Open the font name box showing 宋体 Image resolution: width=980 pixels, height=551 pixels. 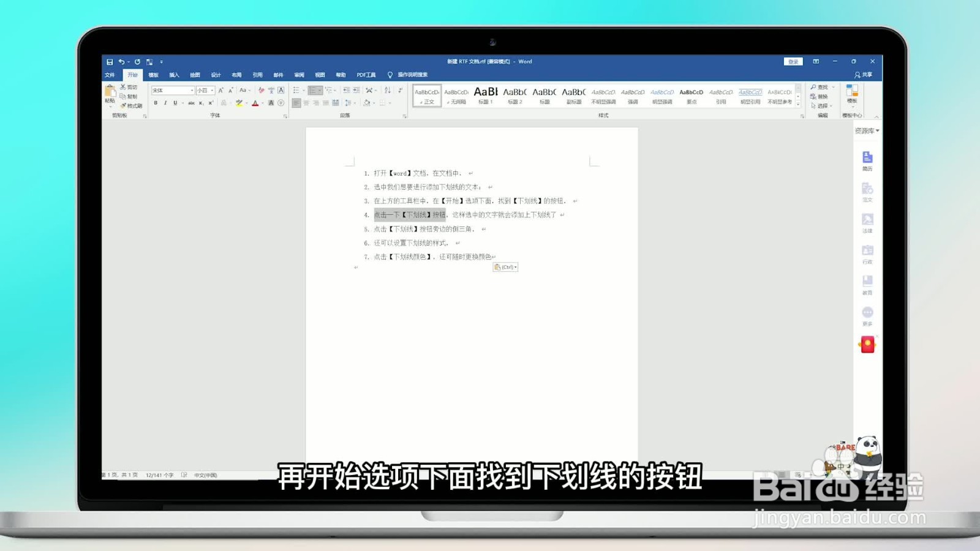coord(173,90)
